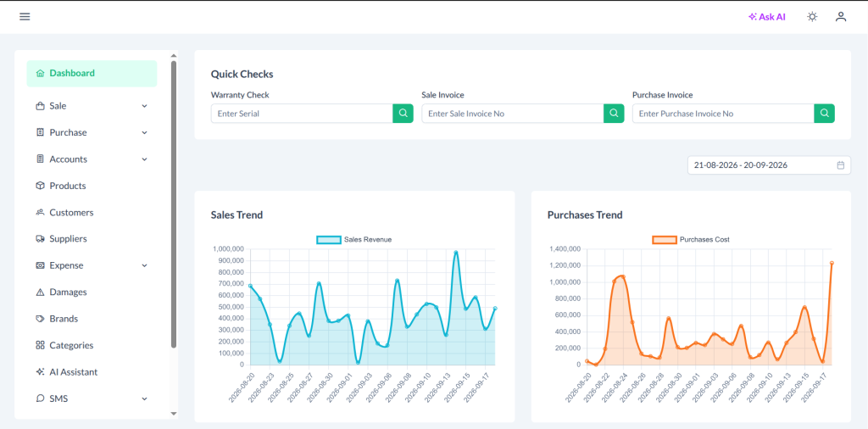
Task: Click the Products box icon
Action: pos(40,186)
